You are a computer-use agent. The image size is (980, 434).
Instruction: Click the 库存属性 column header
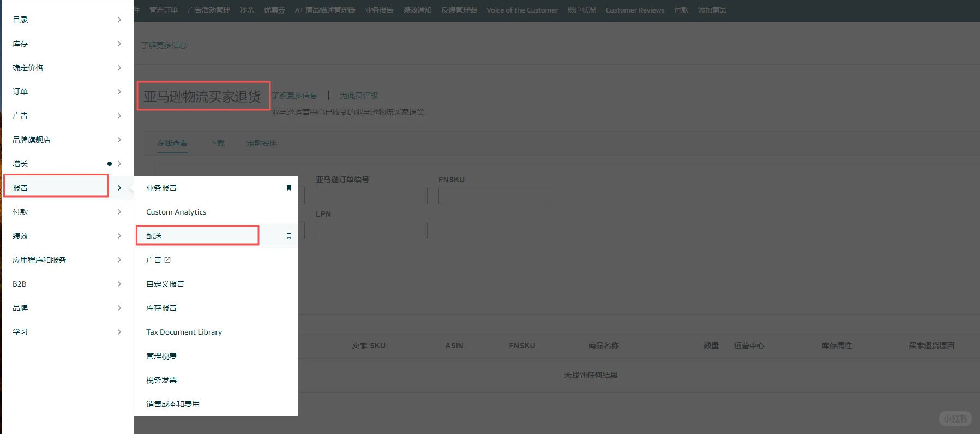tap(837, 346)
